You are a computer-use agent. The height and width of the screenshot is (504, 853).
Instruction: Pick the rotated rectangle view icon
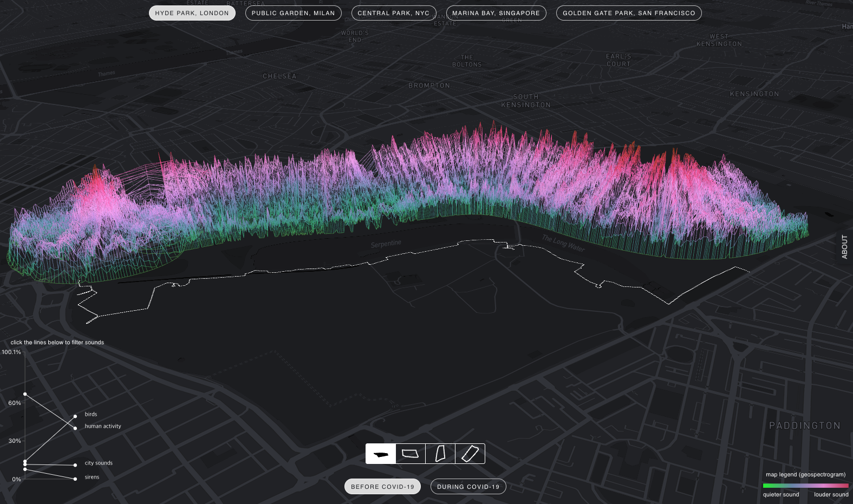pyautogui.click(x=470, y=454)
